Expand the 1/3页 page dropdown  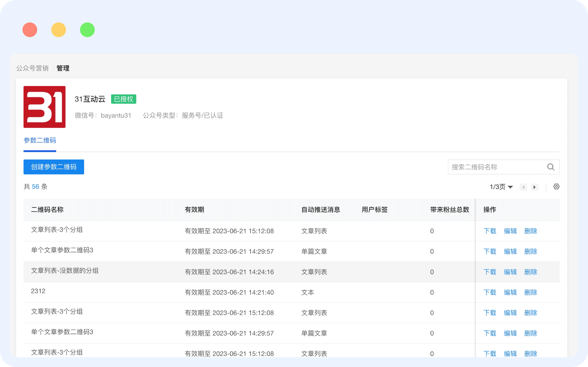pos(501,187)
